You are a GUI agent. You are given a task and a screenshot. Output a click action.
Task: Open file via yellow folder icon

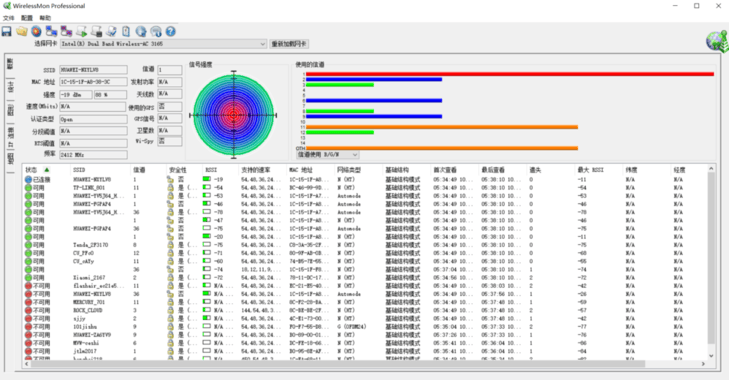(21, 32)
